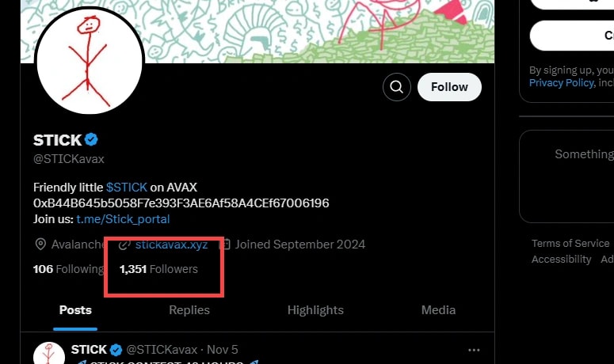Visit the stickavax.xyz website link
This screenshot has height=364, width=614.
coord(171,244)
